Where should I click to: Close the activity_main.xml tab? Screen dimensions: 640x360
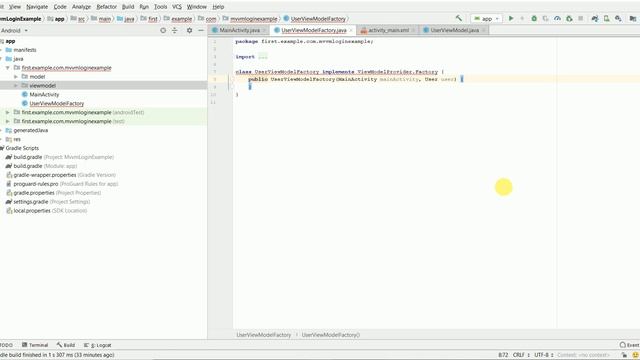point(413,30)
